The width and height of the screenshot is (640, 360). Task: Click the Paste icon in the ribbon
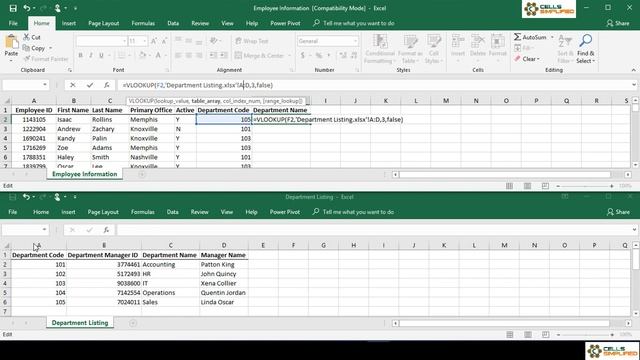(11, 42)
